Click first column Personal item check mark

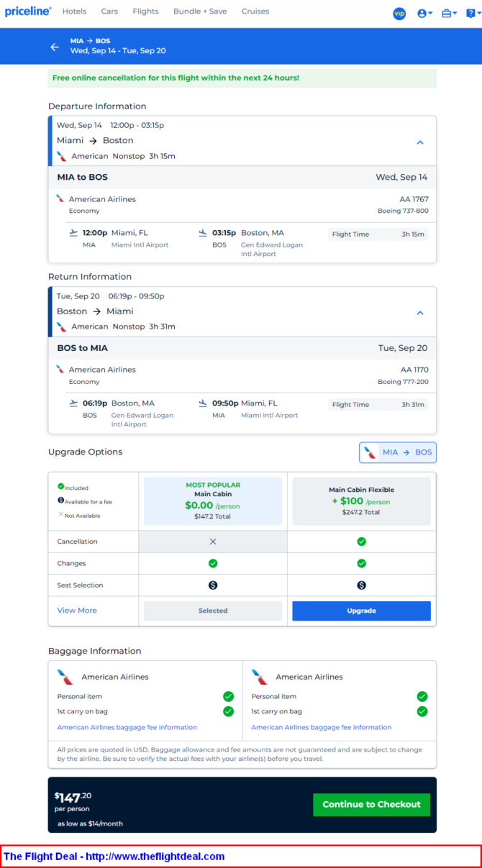tap(228, 696)
